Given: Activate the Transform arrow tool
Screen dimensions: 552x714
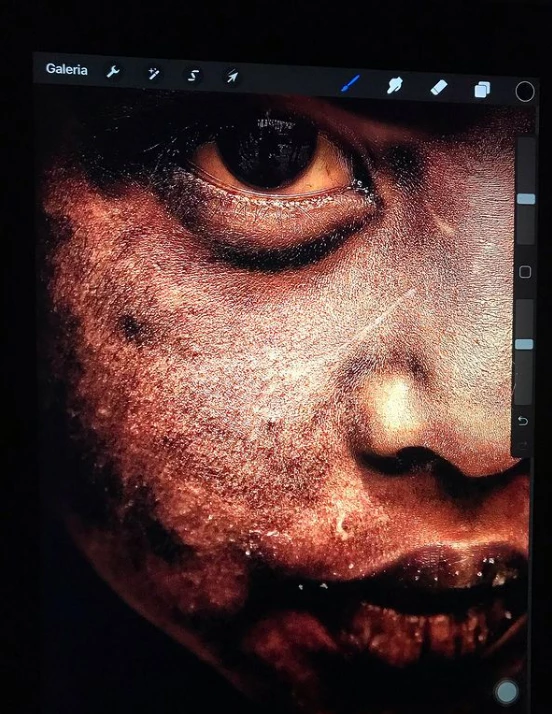Looking at the screenshot, I should tap(232, 76).
